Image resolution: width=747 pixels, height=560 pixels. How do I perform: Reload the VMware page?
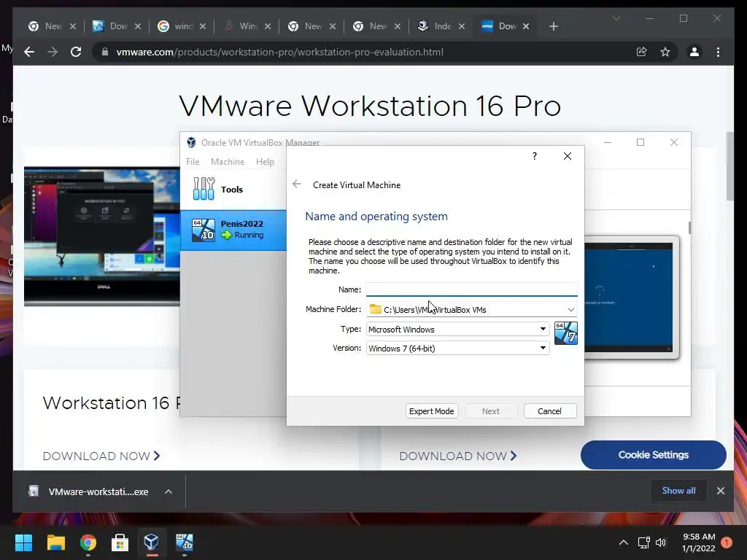point(76,52)
